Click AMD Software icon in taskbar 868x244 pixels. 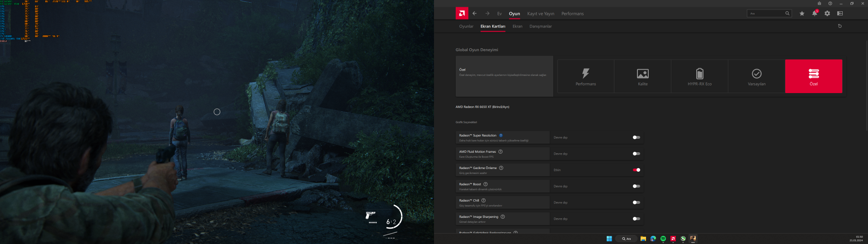tap(673, 239)
